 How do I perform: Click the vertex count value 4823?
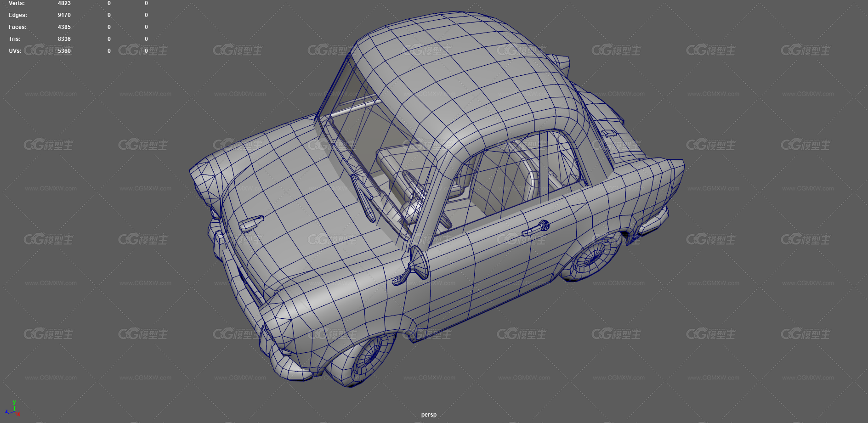click(64, 3)
